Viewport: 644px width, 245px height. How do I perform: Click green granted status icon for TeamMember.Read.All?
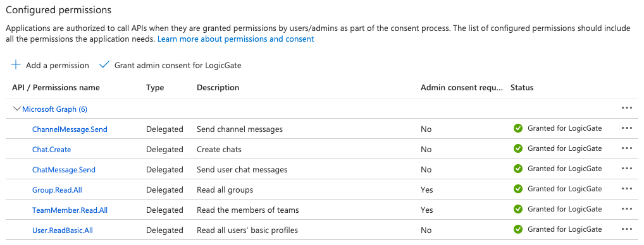[518, 209]
